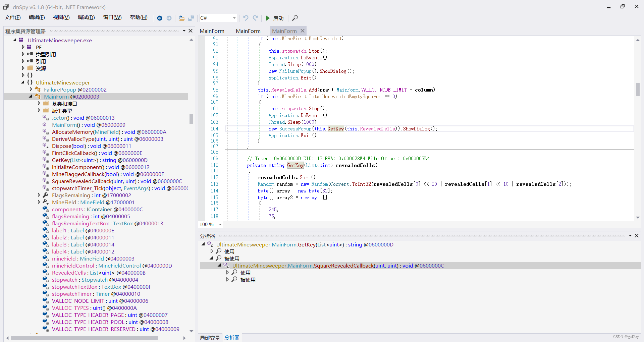Open the 文件(F) menu
The image size is (644, 342).
(13, 17)
